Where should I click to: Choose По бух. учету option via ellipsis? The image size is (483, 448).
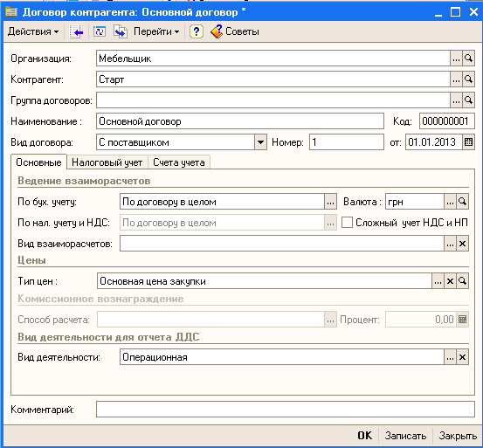(x=330, y=202)
